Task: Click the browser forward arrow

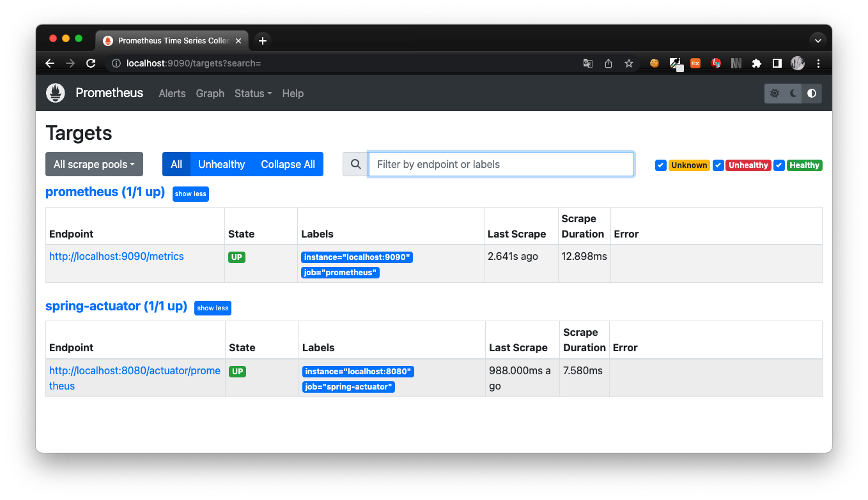Action: [70, 63]
